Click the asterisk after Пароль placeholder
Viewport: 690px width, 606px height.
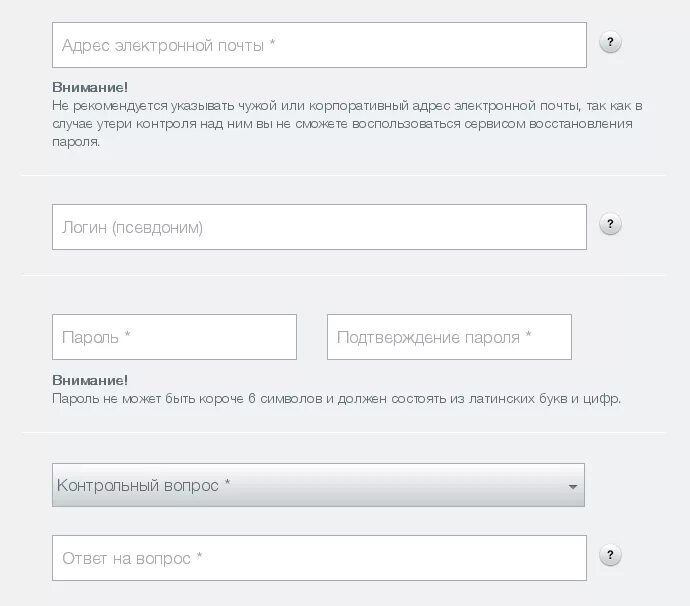[127, 334]
